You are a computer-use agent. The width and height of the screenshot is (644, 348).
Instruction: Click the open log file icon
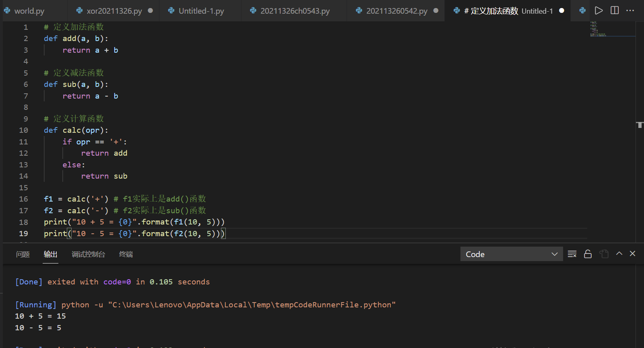coord(604,254)
